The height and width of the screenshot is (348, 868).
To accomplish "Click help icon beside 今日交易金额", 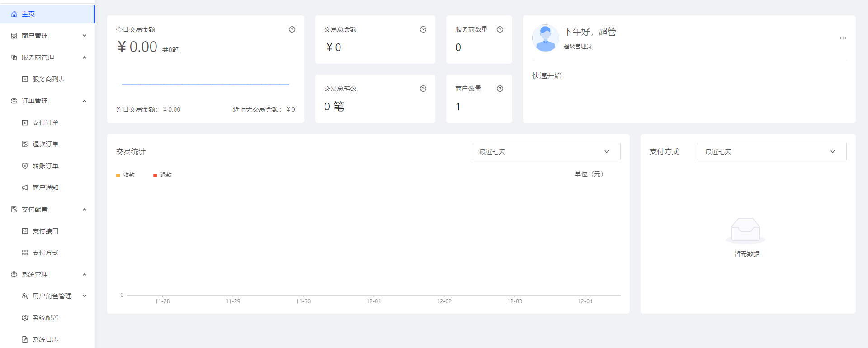I will [292, 29].
